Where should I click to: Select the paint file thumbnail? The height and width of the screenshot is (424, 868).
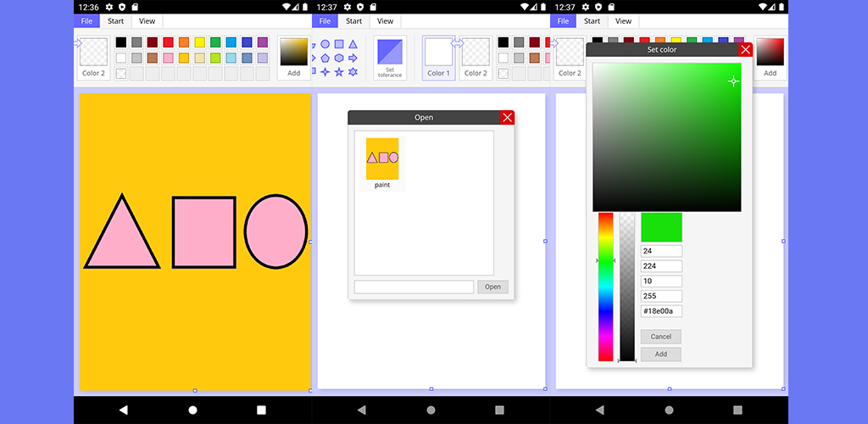point(382,162)
